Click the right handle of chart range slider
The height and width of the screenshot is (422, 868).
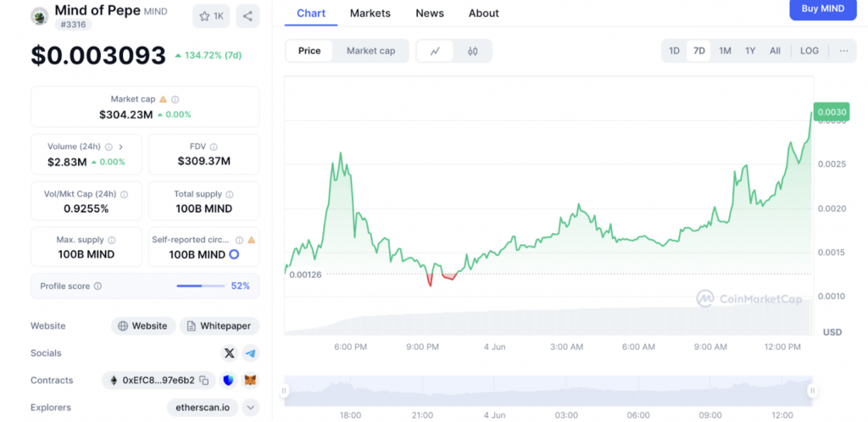click(813, 391)
